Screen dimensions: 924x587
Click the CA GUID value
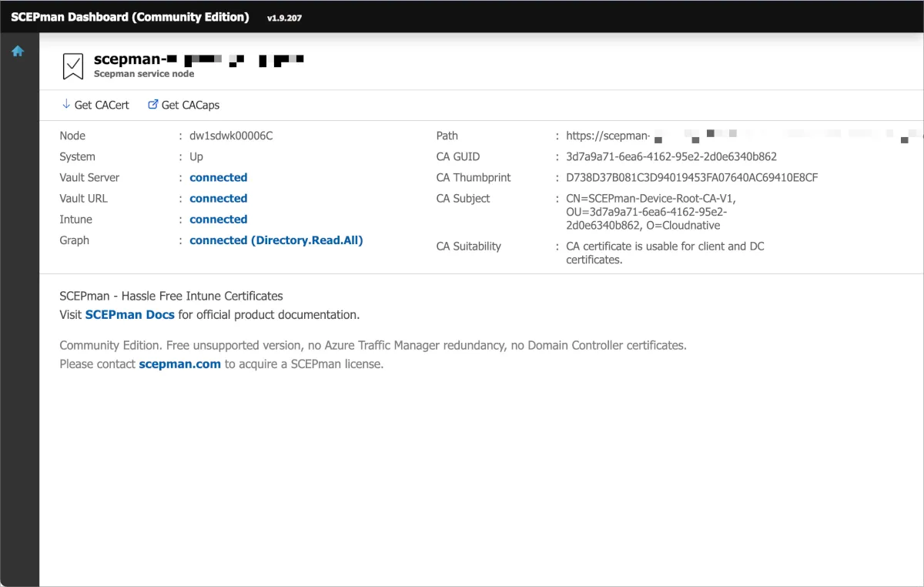pyautogui.click(x=671, y=156)
